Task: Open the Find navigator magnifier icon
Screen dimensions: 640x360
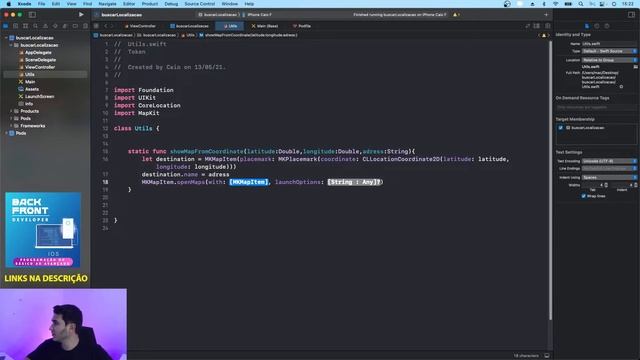Action: click(x=36, y=26)
